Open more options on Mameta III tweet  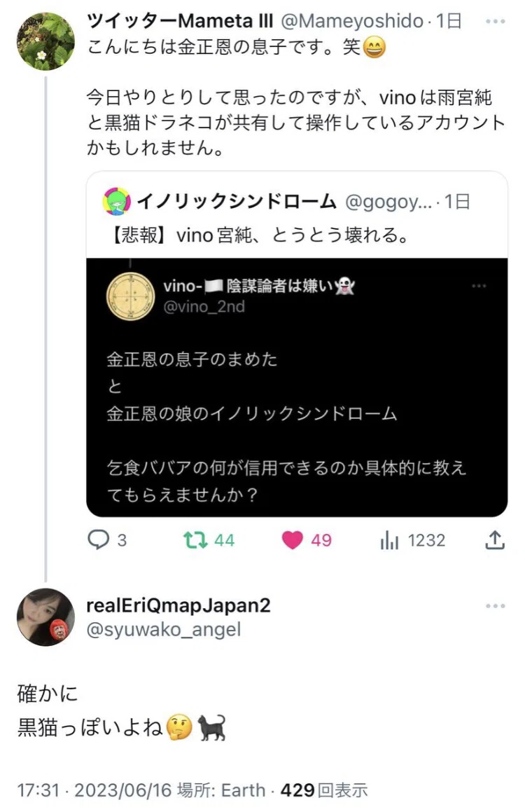tap(495, 21)
